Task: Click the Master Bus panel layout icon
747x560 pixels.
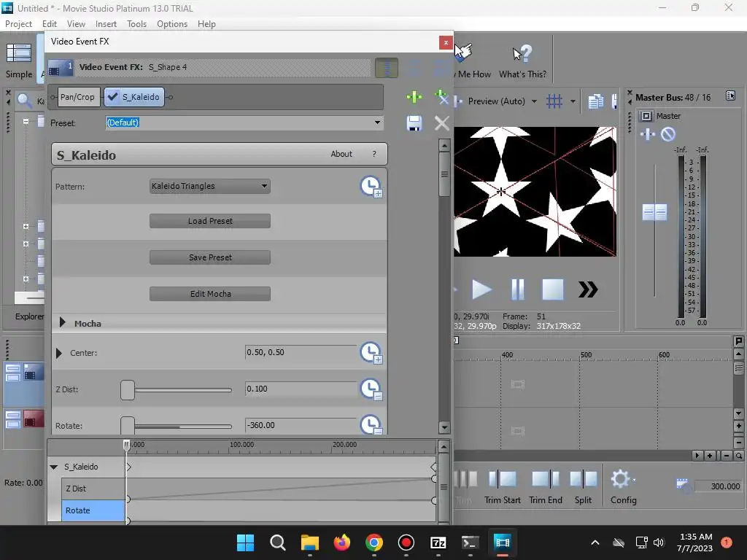Action: 730,96
